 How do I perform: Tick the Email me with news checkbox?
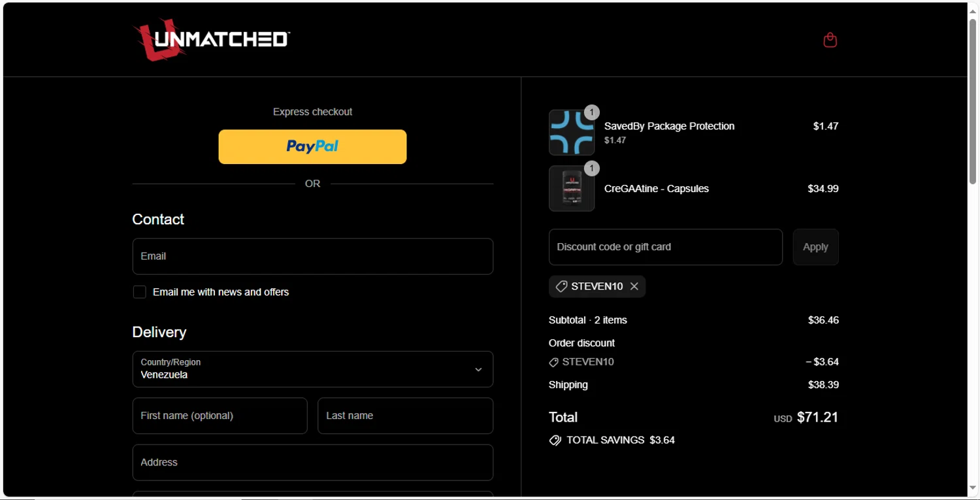click(140, 292)
